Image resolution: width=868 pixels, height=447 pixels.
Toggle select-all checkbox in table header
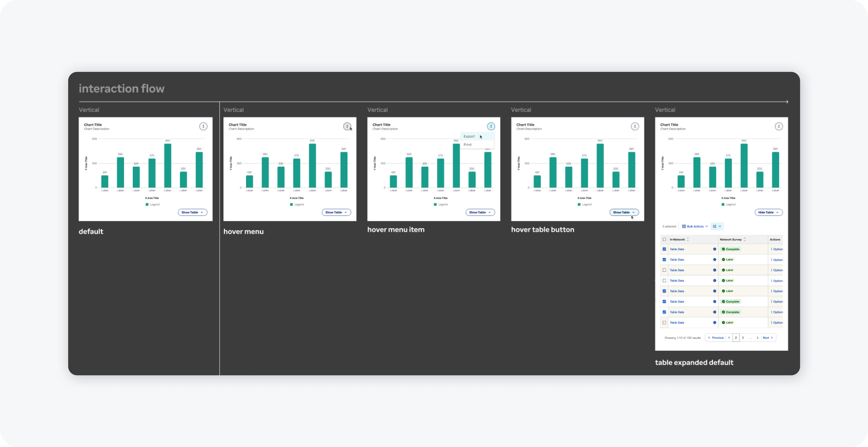664,240
